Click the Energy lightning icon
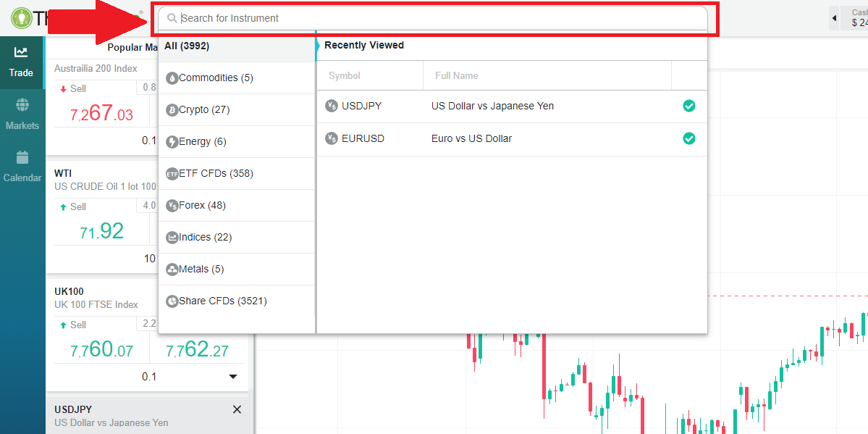Viewport: 868px width, 434px height. pyautogui.click(x=172, y=142)
